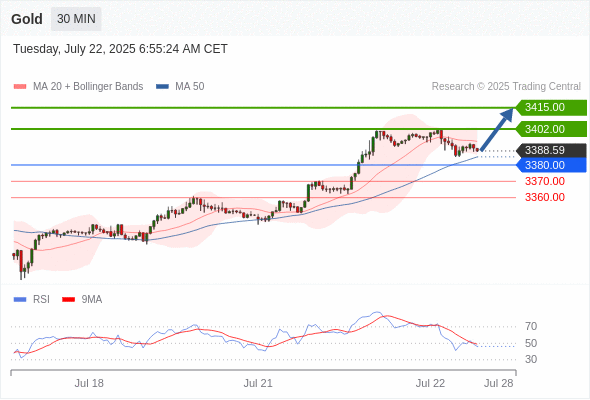Open the Research Trading Central credit
This screenshot has width=590, height=400.
point(506,87)
